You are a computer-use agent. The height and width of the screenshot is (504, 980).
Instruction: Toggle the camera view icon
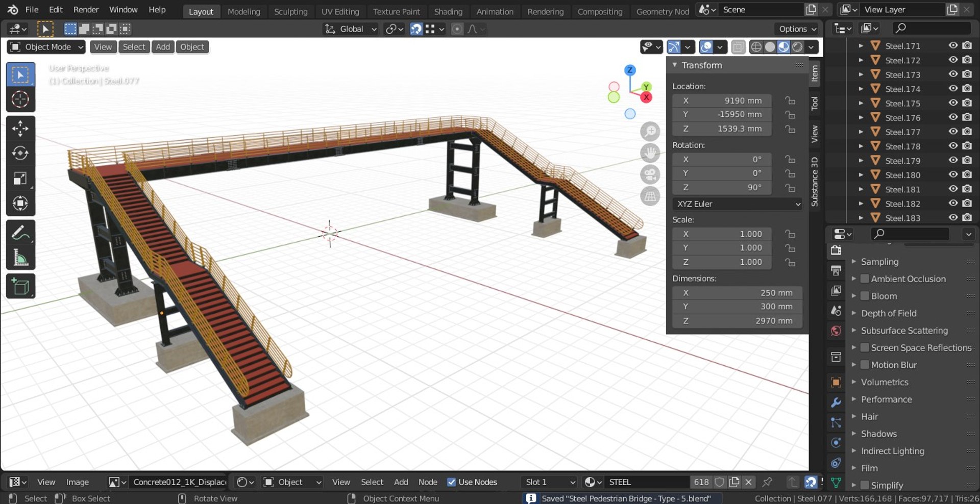coord(650,174)
